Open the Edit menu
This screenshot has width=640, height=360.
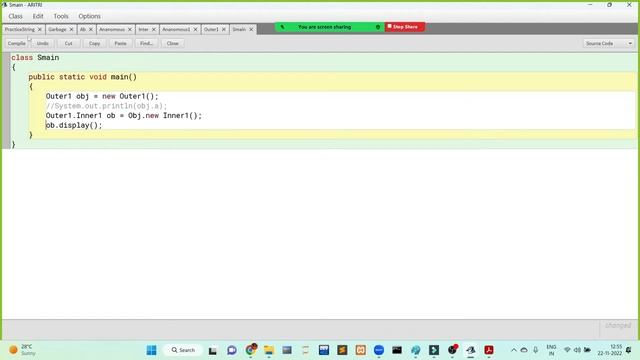[x=38, y=16]
